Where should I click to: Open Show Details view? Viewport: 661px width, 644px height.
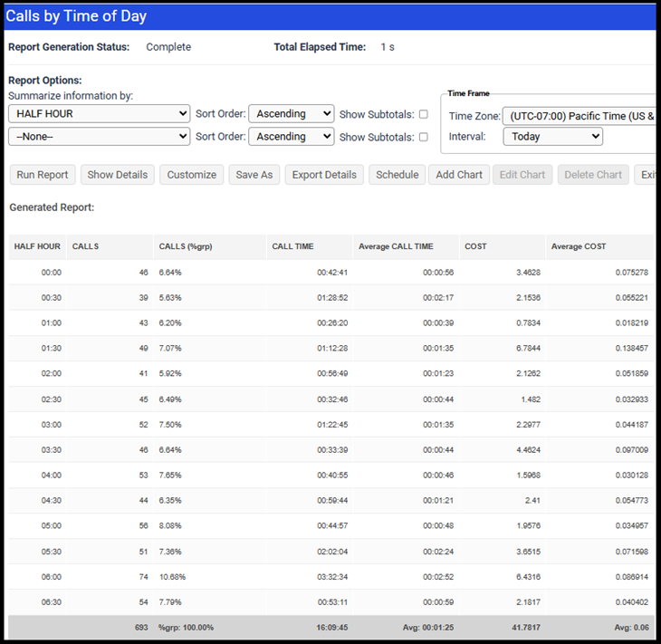pyautogui.click(x=118, y=175)
